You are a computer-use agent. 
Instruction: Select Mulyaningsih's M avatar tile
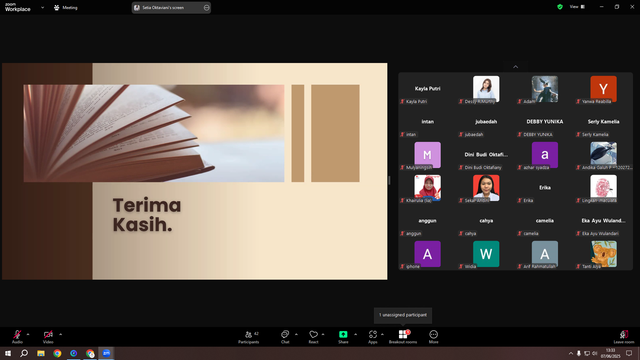coord(427,156)
